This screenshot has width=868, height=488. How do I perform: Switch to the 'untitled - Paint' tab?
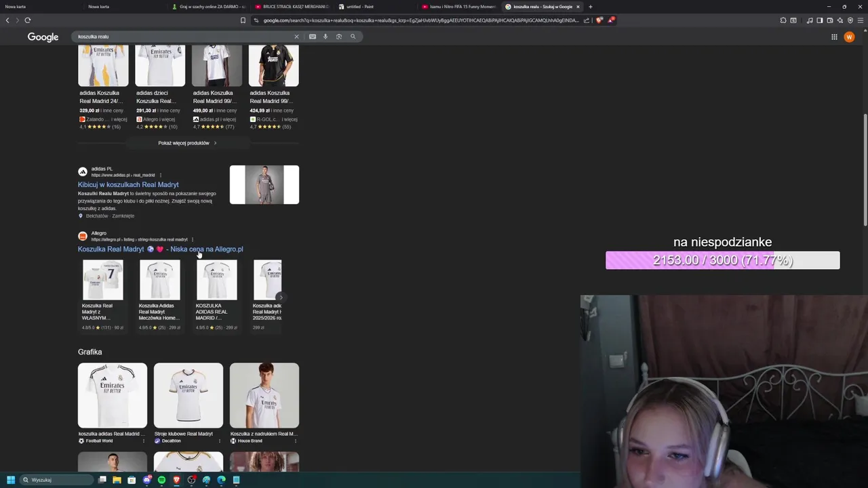point(375,7)
